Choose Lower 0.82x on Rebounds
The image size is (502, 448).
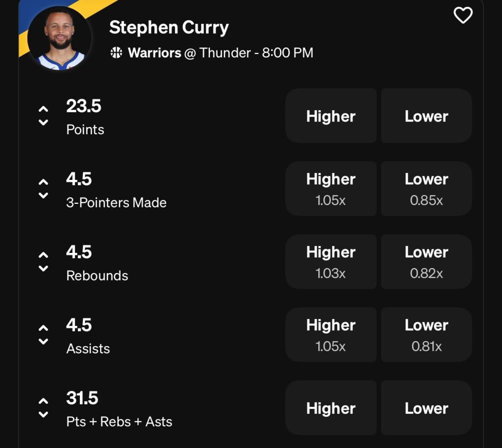point(426,261)
